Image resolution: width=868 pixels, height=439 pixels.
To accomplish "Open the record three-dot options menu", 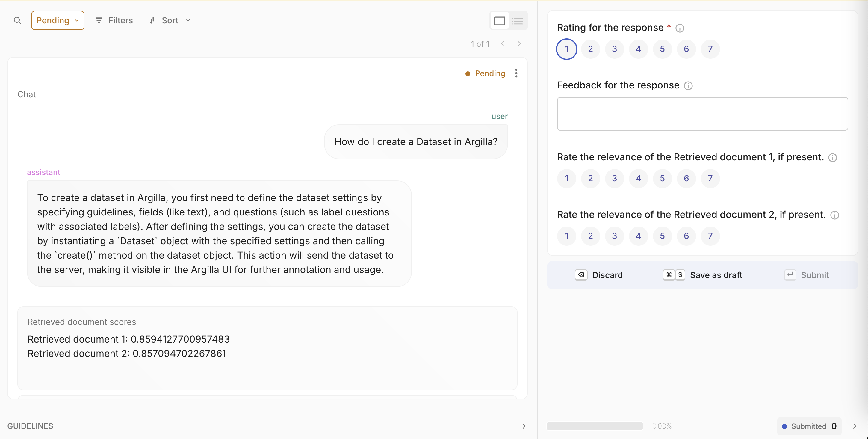I will coord(516,73).
